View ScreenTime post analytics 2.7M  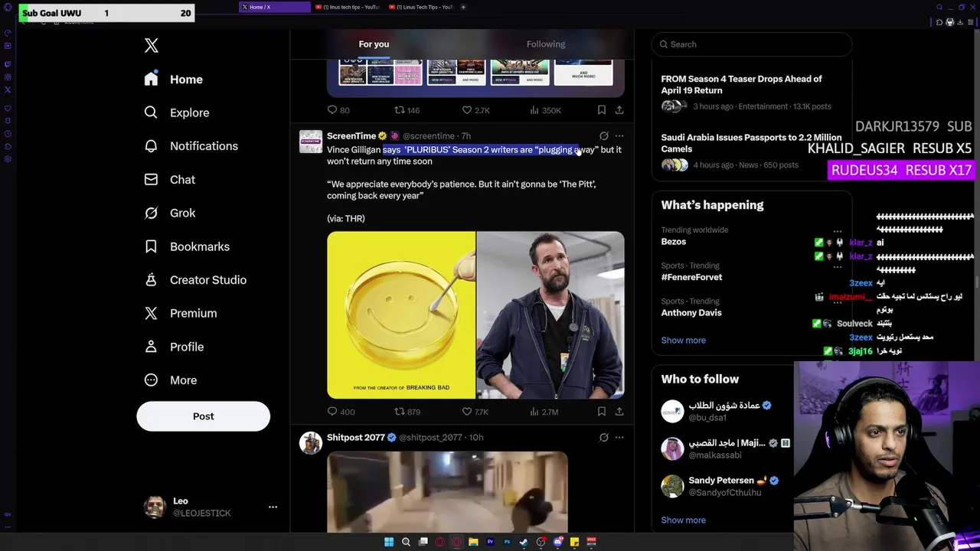[544, 412]
